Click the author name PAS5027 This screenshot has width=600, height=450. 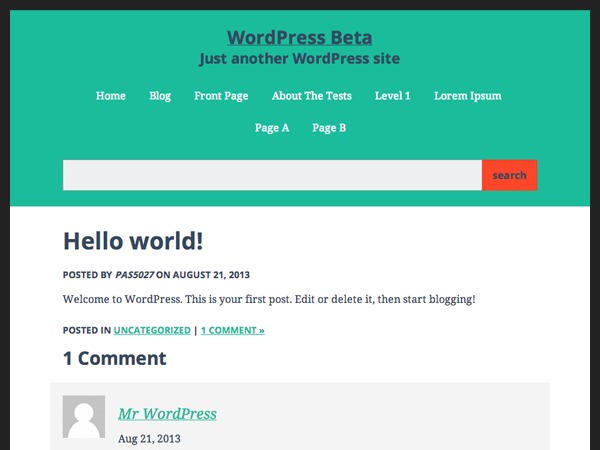pos(134,275)
